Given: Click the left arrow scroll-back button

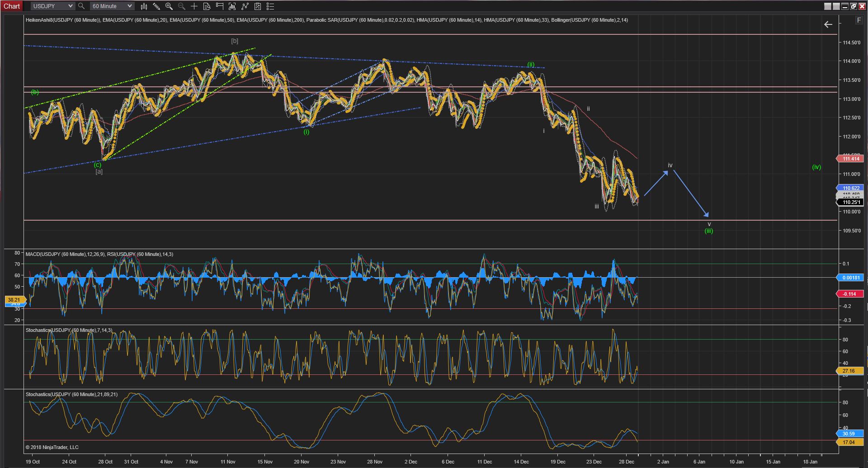Looking at the screenshot, I should pyautogui.click(x=828, y=24).
